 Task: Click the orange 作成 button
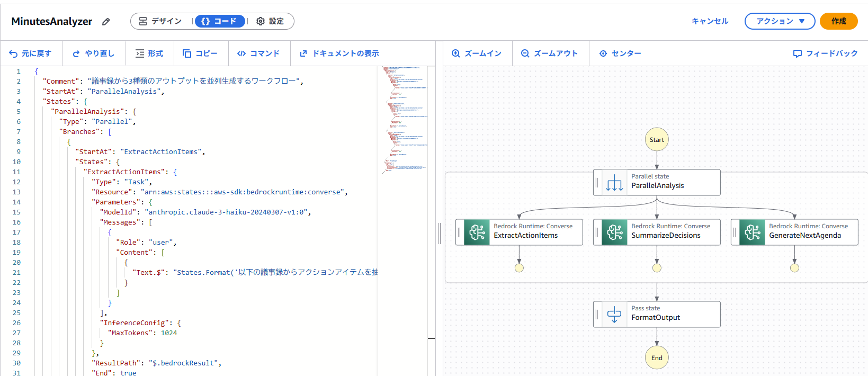click(x=838, y=21)
